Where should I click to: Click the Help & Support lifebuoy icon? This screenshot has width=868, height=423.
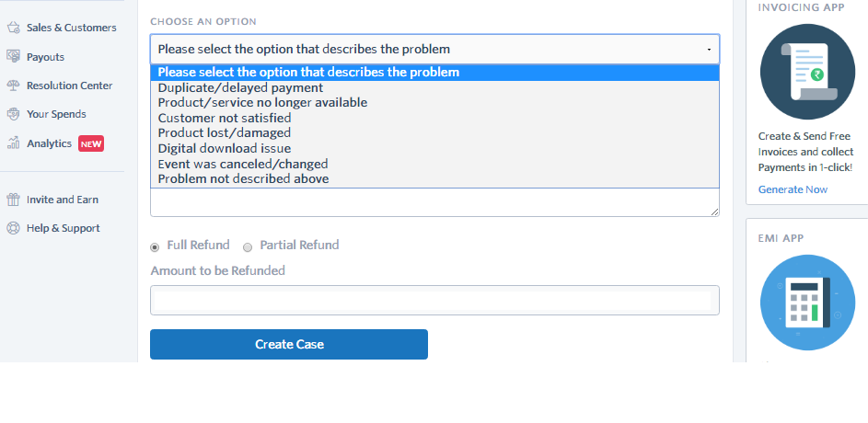14,228
